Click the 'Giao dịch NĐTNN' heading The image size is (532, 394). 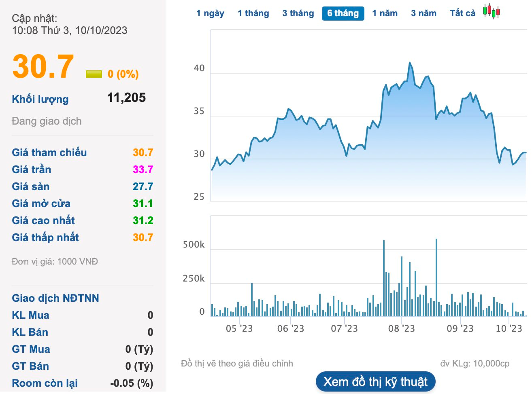[55, 298]
